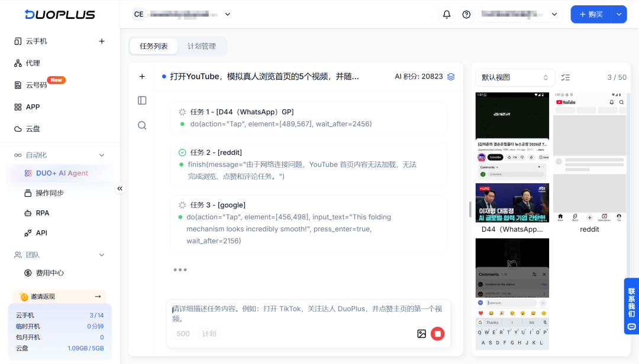Screen dimensions: 639x364
Task: Open the RPA page
Action: tap(43, 213)
